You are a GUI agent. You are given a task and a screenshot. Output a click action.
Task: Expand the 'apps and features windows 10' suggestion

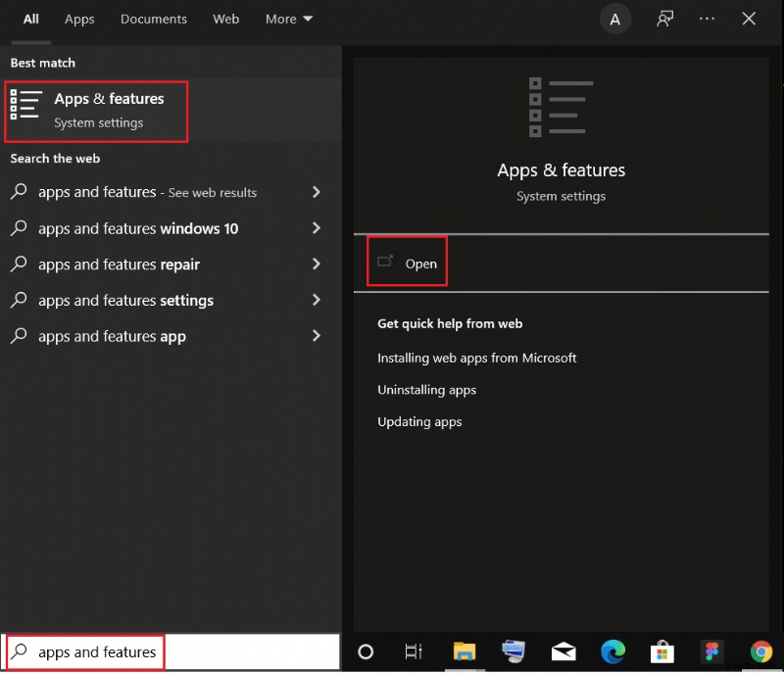point(316,228)
